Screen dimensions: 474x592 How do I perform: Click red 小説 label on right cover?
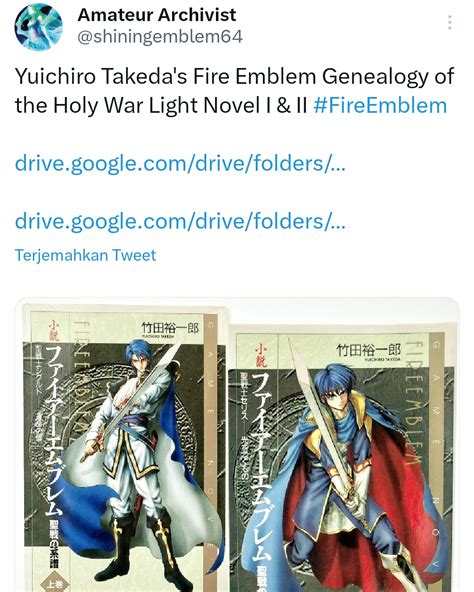[261, 356]
